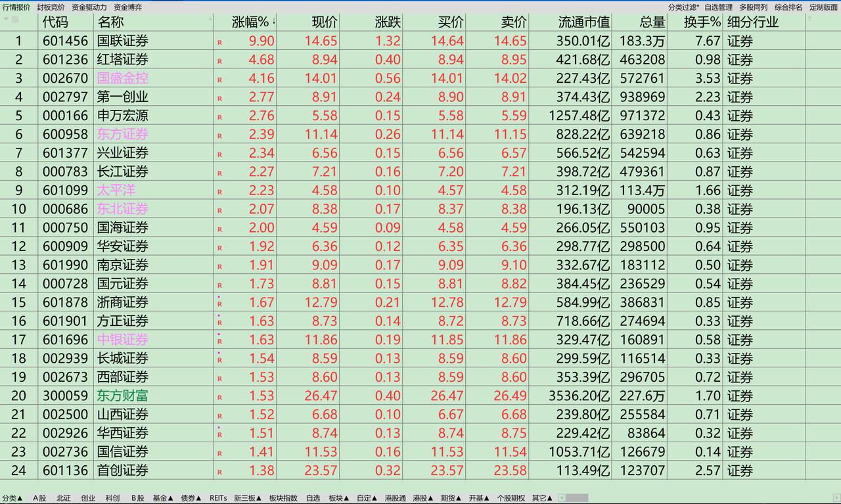Sort by the 涨幅% column header
The image size is (841, 504).
click(x=250, y=22)
